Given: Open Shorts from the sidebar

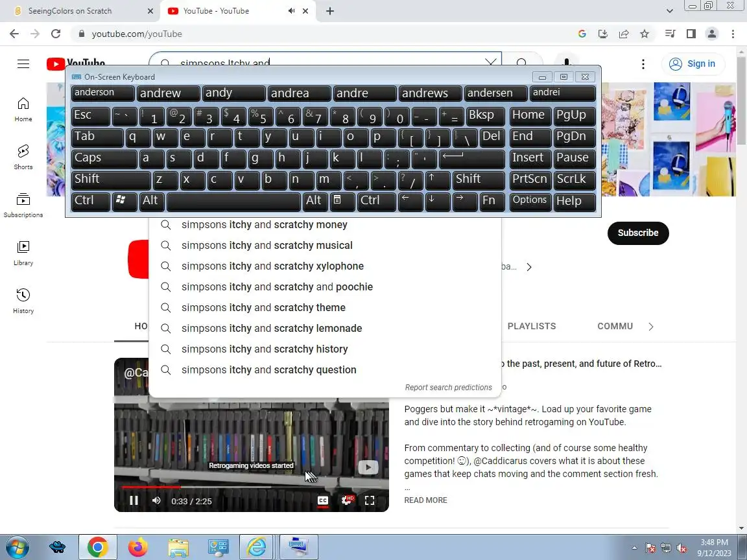Looking at the screenshot, I should click(23, 157).
